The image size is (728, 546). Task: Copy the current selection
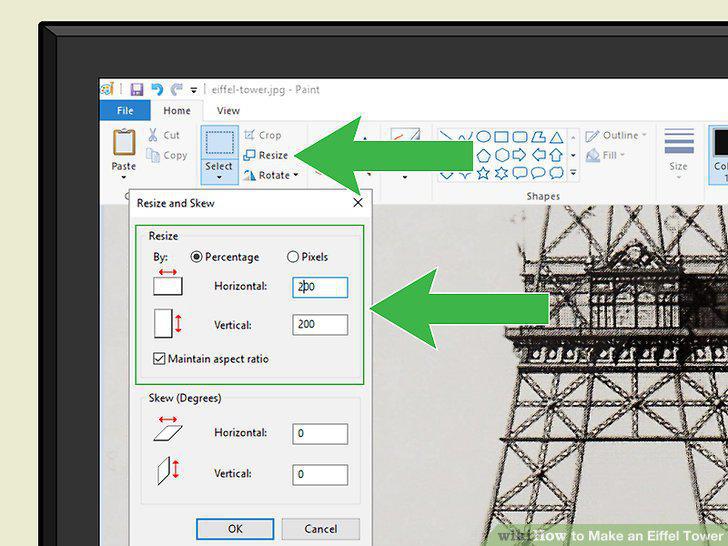pyautogui.click(x=167, y=155)
